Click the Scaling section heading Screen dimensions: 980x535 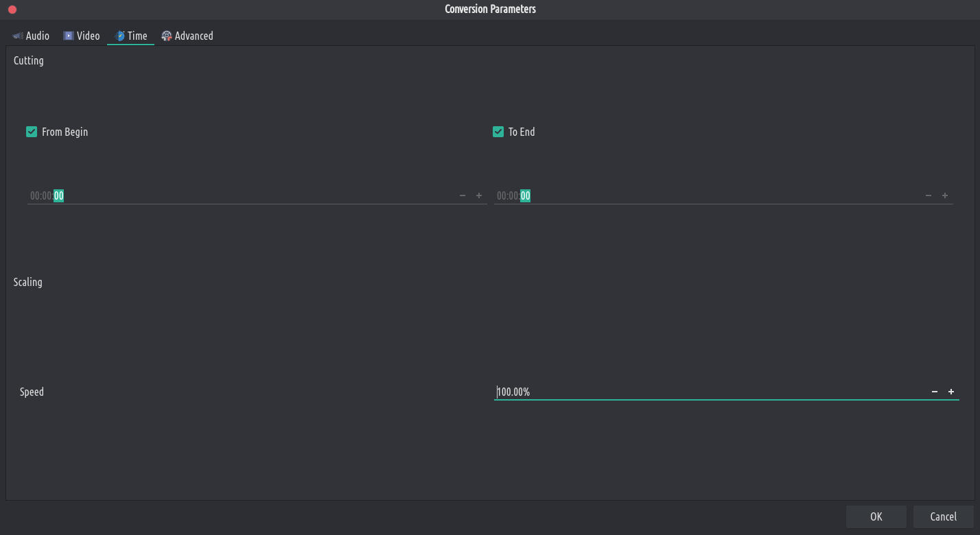click(x=28, y=283)
